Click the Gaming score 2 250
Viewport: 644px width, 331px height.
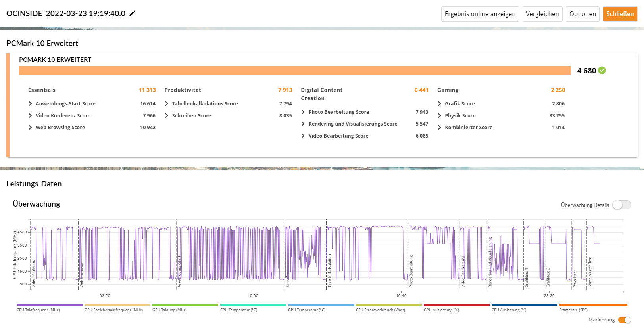click(558, 90)
